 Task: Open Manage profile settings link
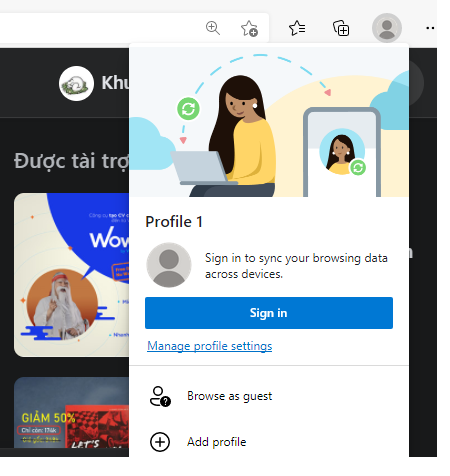point(210,346)
